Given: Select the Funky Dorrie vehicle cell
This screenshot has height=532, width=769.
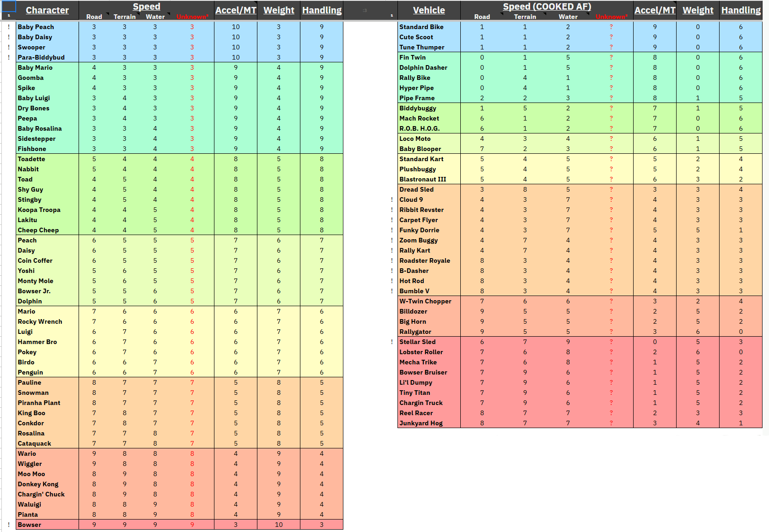Looking at the screenshot, I should (429, 230).
